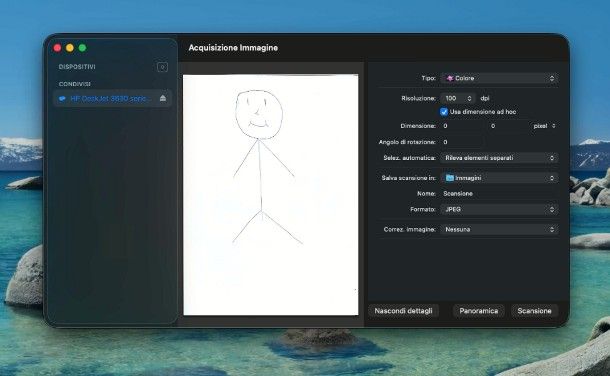This screenshot has width=610, height=376.
Task: Click the green full-screen window button
Action: (82, 48)
